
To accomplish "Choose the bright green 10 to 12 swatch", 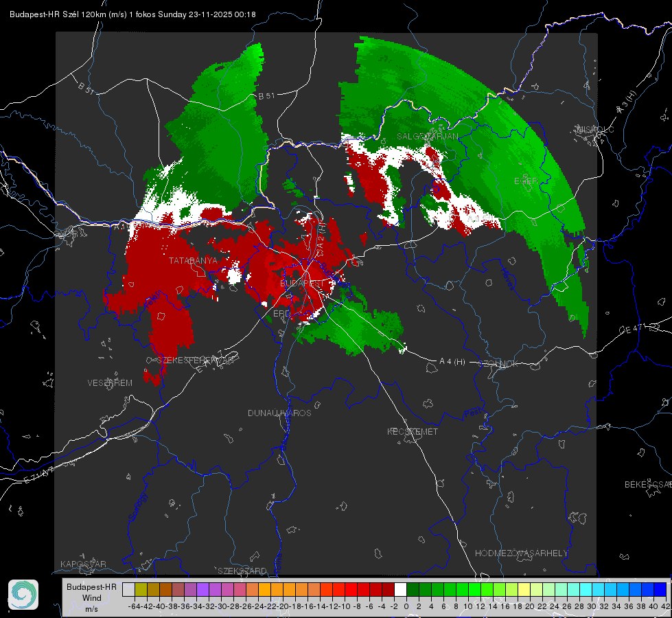I will (x=474, y=589).
